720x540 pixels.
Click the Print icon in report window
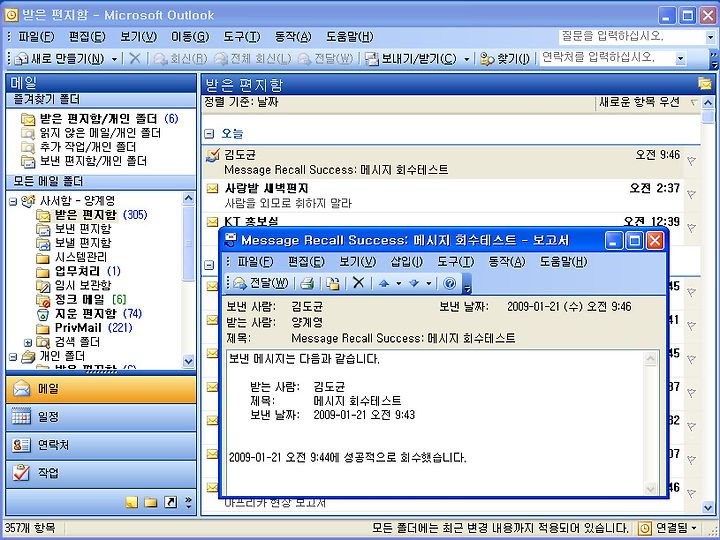(307, 283)
